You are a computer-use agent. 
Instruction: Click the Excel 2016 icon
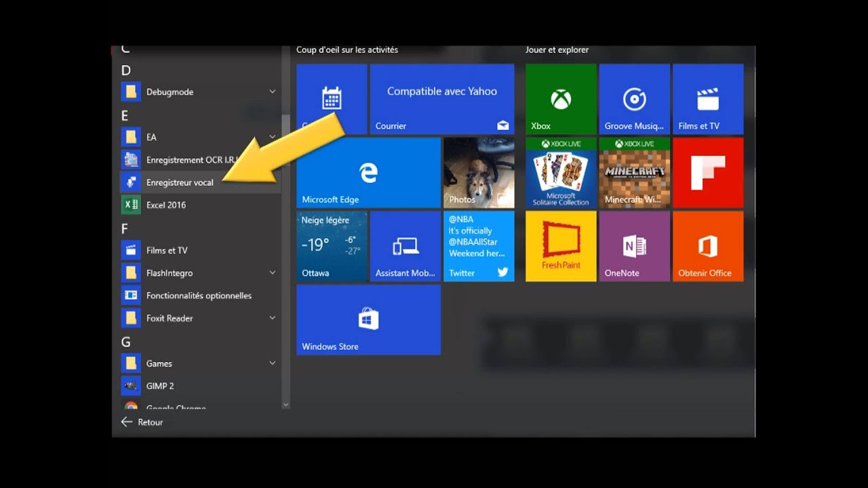point(131,205)
